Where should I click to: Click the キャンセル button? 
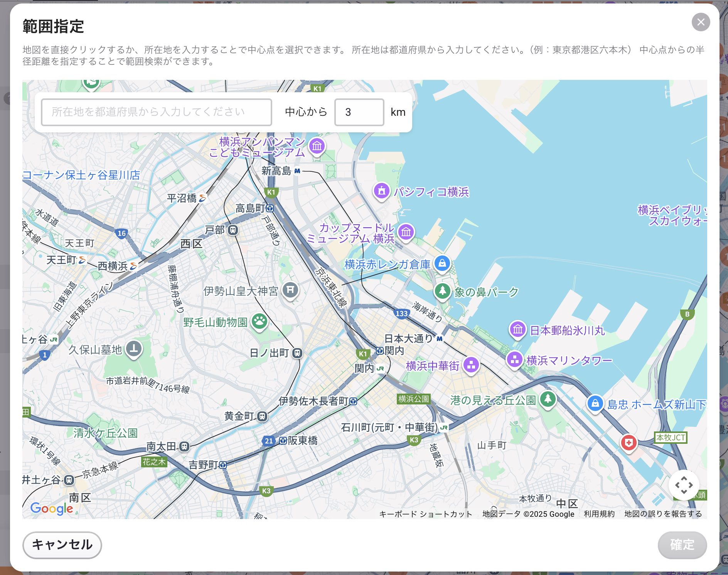[x=62, y=545]
